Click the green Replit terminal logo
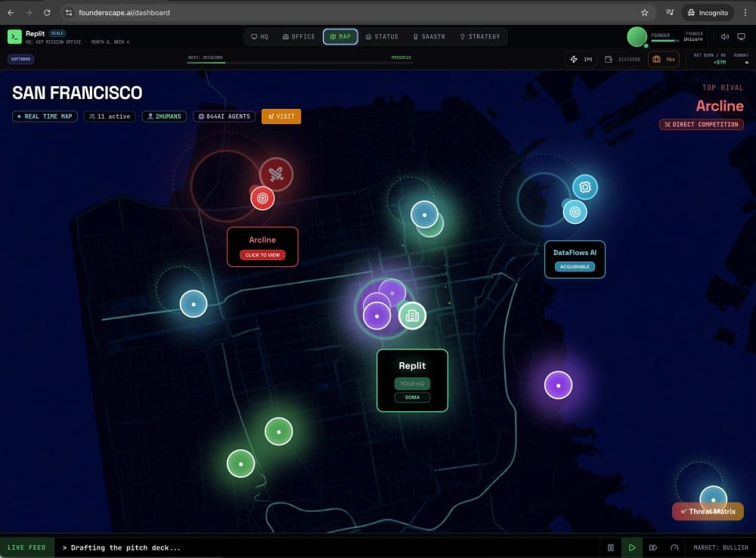 click(14, 36)
